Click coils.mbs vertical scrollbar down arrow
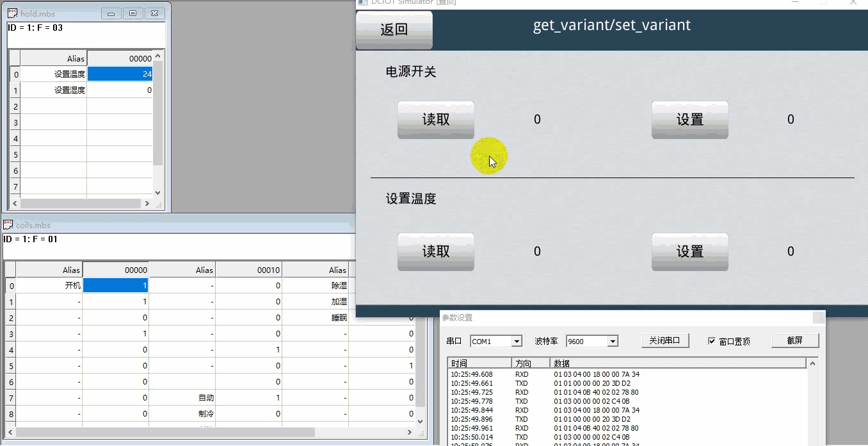The image size is (868, 446). point(421,421)
